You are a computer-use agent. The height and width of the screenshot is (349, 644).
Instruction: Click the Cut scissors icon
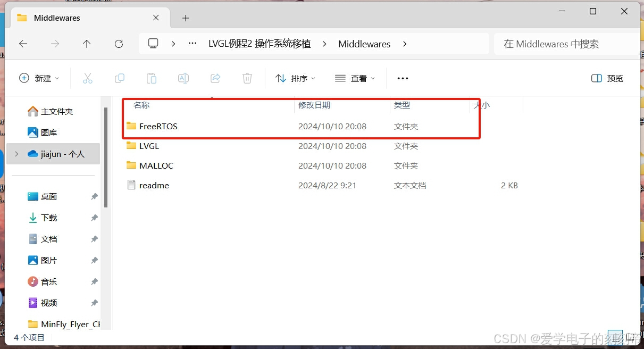[88, 78]
